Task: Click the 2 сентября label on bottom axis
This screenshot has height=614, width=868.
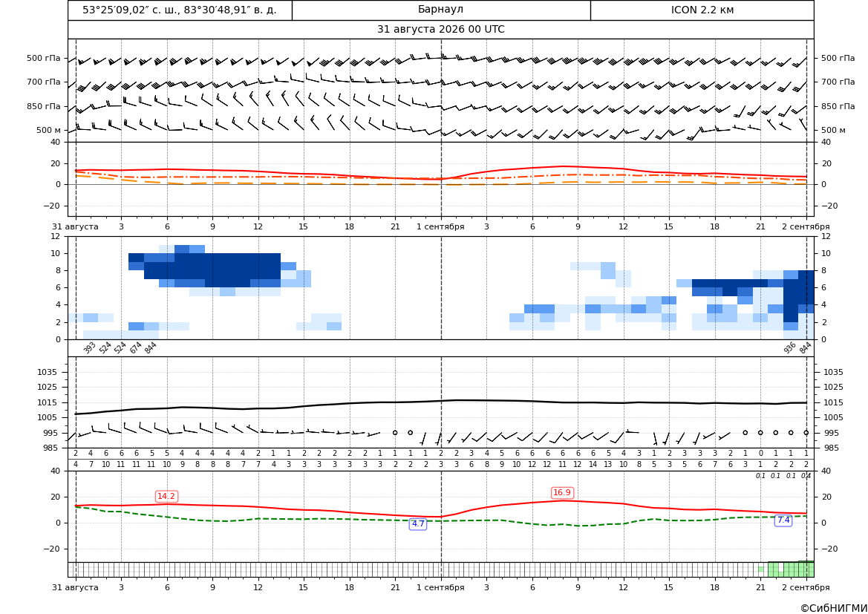Action: coord(806,587)
